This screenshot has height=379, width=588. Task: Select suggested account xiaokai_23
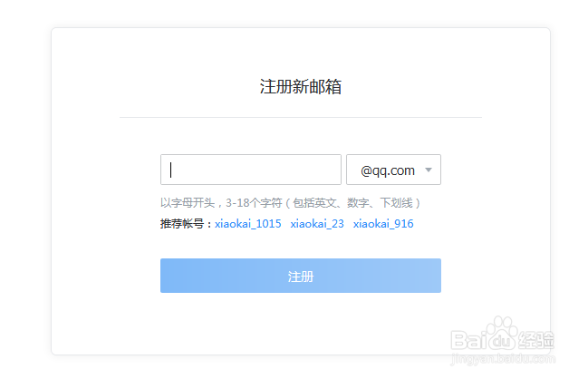pyautogui.click(x=317, y=224)
